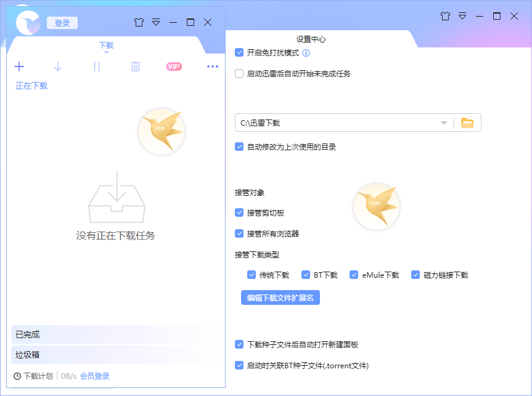The width and height of the screenshot is (532, 396).
Task: Click the 没有正在下载任务 text
Action: pyautogui.click(x=116, y=236)
